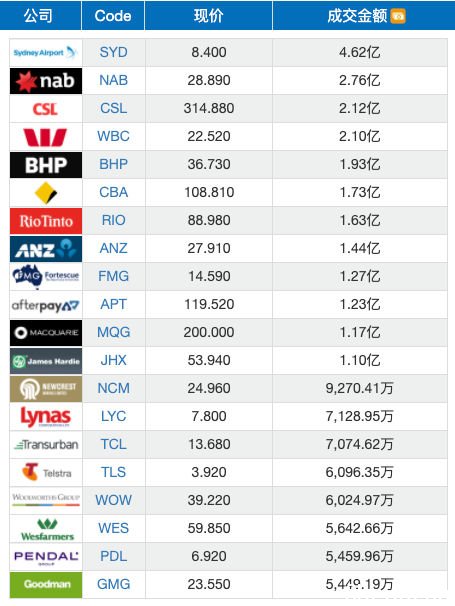455x606 pixels.
Task: Click the 公司 column header
Action: click(x=38, y=15)
